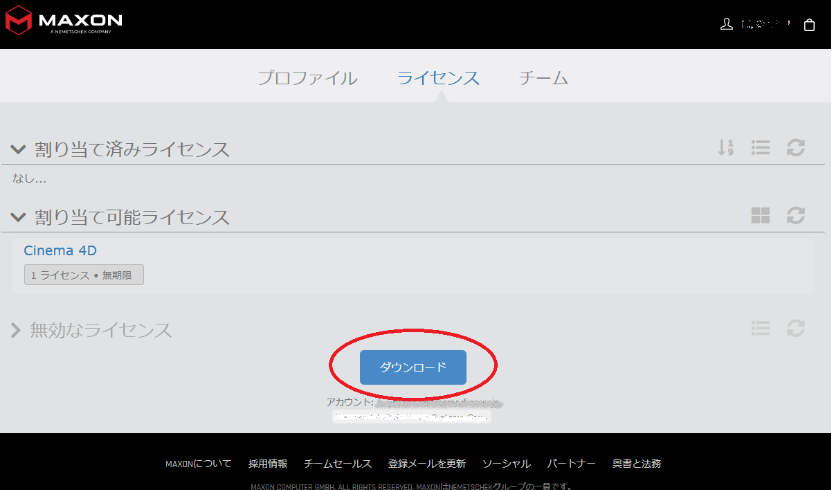Click the なし... text under assigned licenses
This screenshot has width=831, height=490.
[29, 179]
